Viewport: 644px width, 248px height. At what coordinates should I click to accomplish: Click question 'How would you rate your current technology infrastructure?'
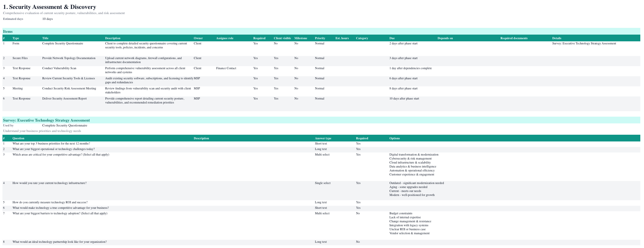49,183
